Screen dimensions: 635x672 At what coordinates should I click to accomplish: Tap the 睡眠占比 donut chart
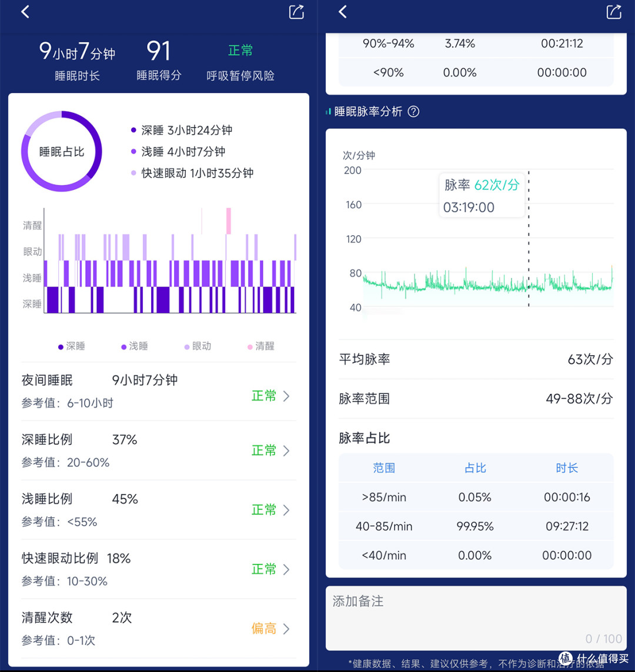click(62, 151)
